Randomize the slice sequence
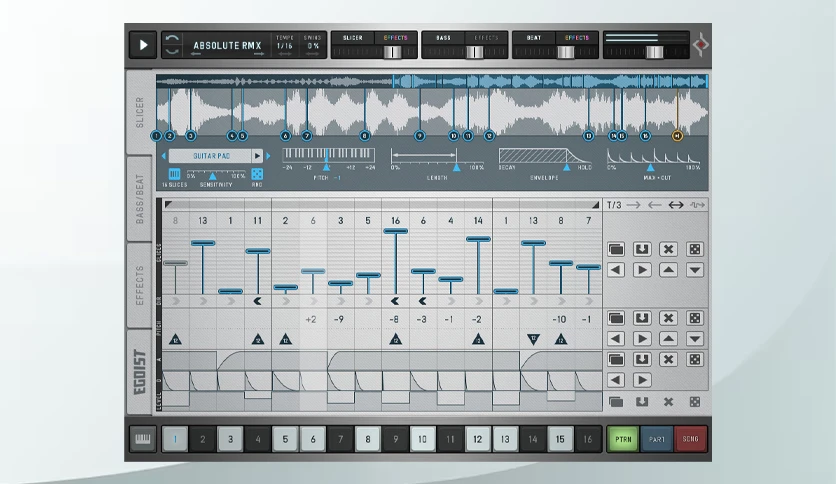The width and height of the screenshot is (836, 484). [x=695, y=249]
